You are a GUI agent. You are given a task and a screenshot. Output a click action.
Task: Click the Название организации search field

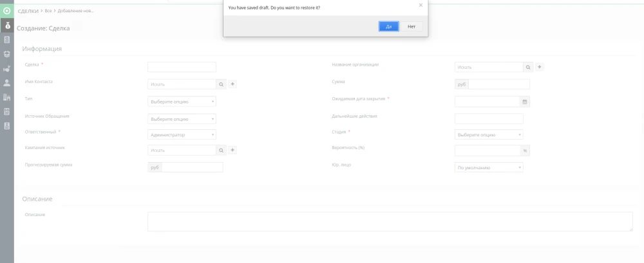coord(489,68)
